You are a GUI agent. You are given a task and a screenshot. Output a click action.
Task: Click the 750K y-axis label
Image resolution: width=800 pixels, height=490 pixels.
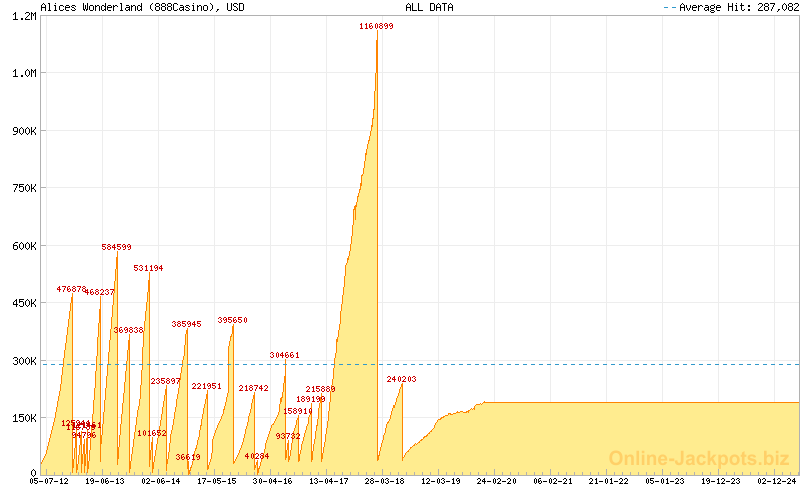pyautogui.click(x=22, y=188)
